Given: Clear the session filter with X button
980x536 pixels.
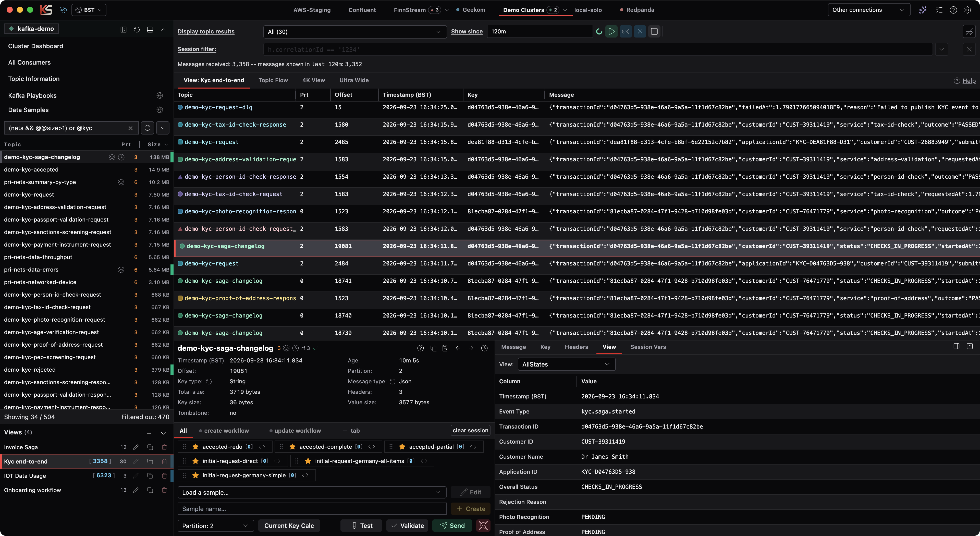Looking at the screenshot, I should (x=969, y=50).
